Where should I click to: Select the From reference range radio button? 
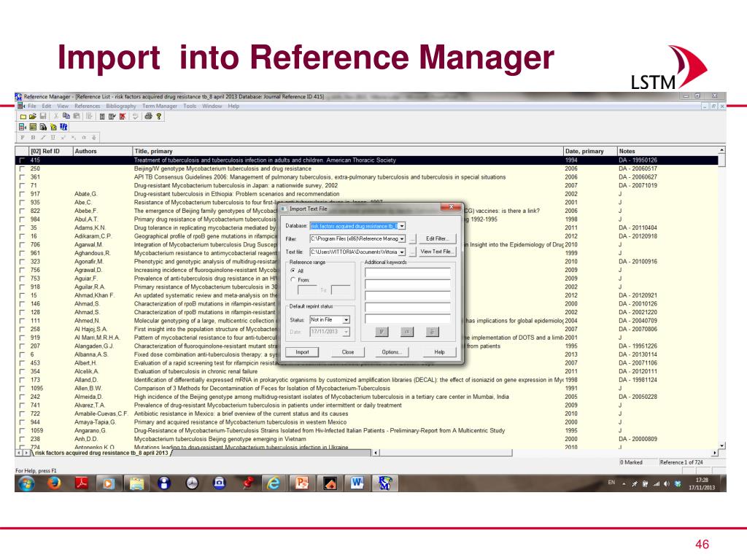pos(293,279)
